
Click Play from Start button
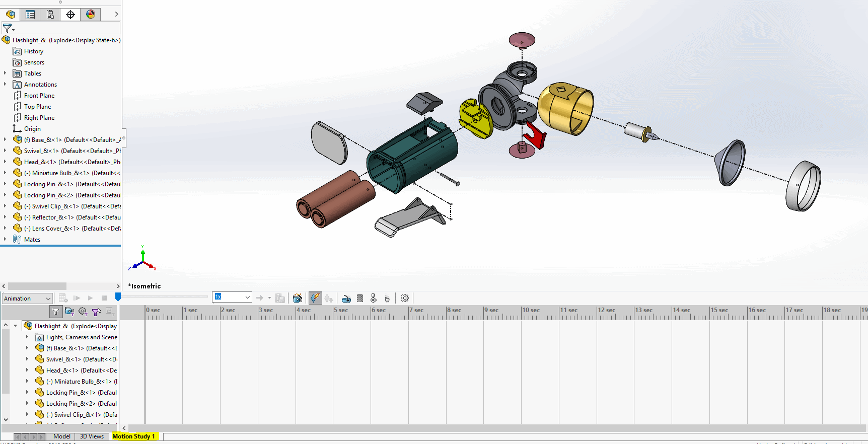pyautogui.click(x=77, y=299)
